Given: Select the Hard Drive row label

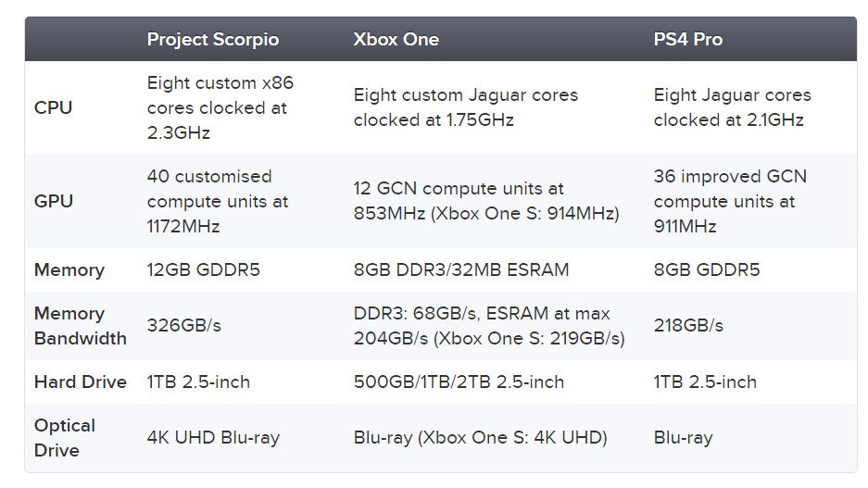Looking at the screenshot, I should pyautogui.click(x=81, y=382).
